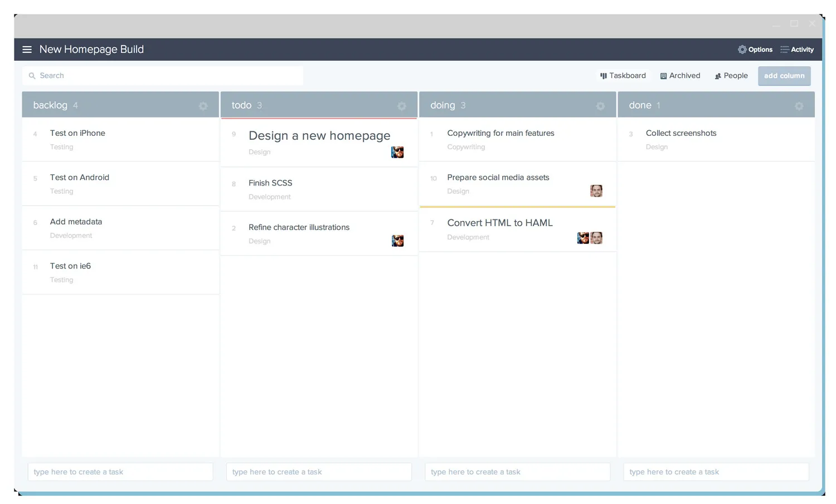Switch to the Archived view
Screen dimensions: 836x504
(680, 75)
